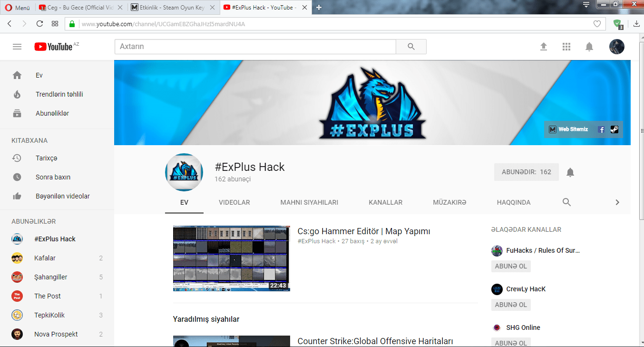Subscribe to FuHacks with ABUNƏ OL
The height and width of the screenshot is (347, 644).
511,266
